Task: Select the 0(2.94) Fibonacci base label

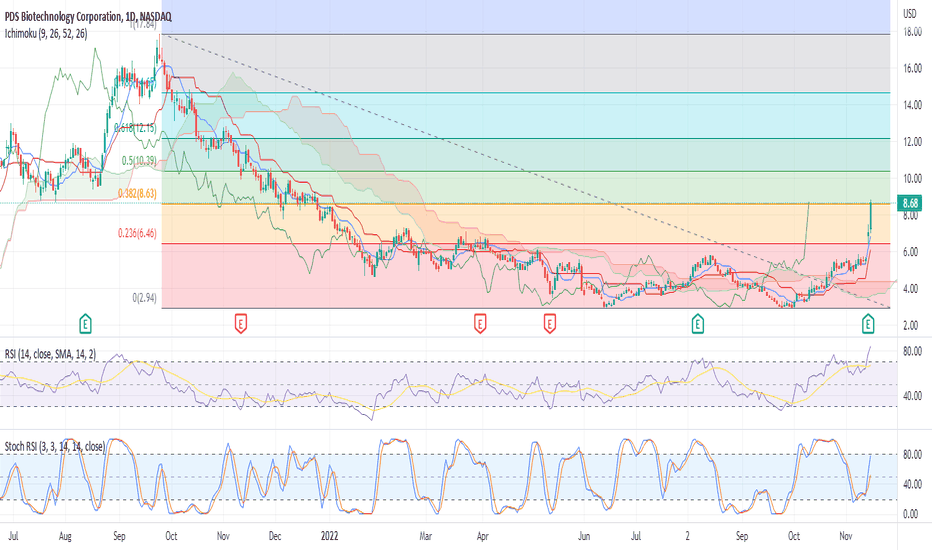Action: point(144,297)
